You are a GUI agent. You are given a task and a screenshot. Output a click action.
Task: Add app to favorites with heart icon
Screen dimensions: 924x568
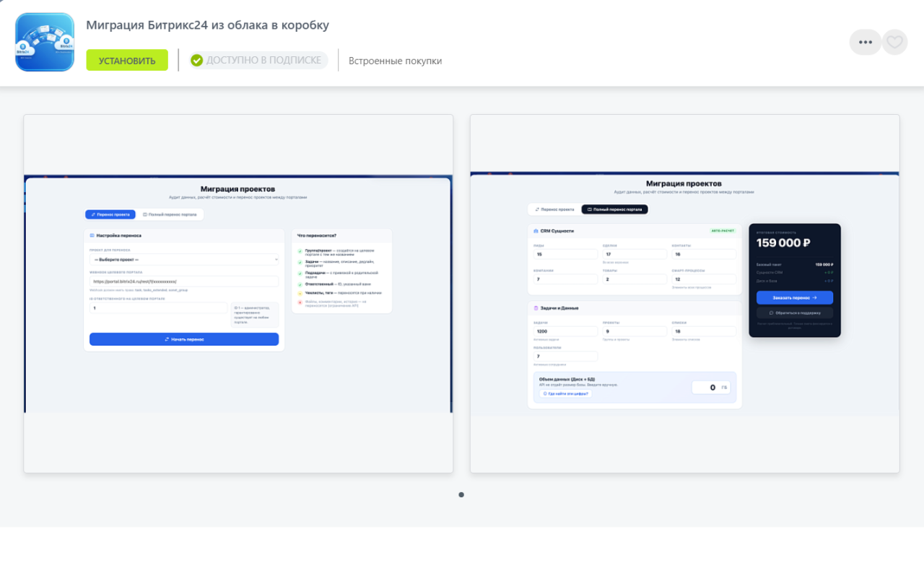[895, 42]
